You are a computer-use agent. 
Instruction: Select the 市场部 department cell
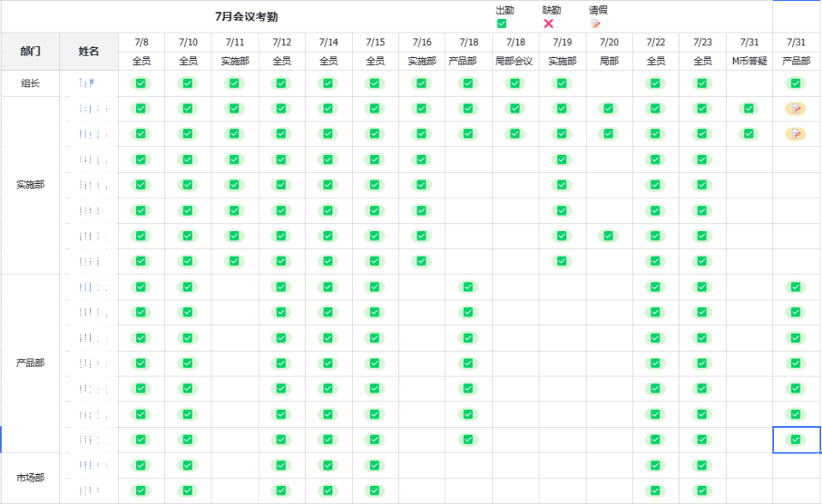tap(31, 477)
